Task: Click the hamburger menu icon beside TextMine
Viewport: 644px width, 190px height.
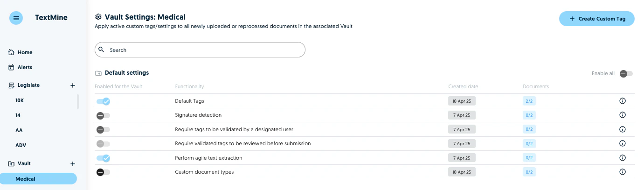Action: [16, 18]
